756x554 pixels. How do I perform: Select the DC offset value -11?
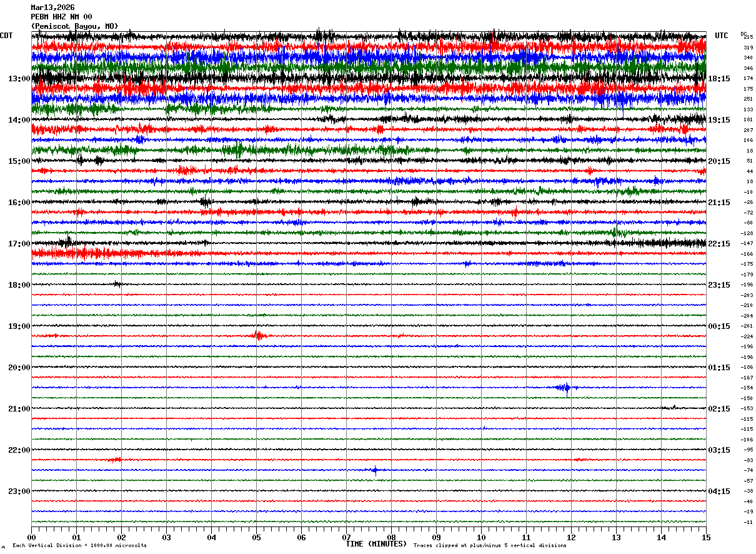[x=748, y=522]
